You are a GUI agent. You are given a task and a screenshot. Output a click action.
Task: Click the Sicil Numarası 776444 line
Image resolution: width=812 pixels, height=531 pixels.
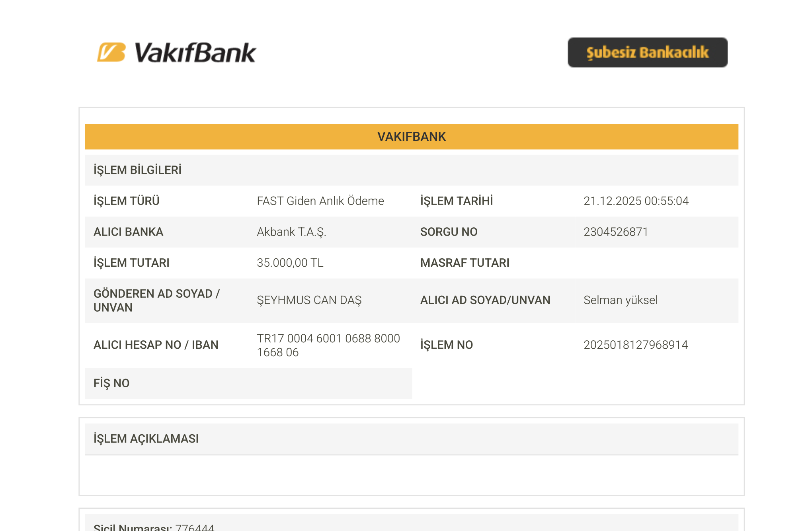(x=154, y=527)
